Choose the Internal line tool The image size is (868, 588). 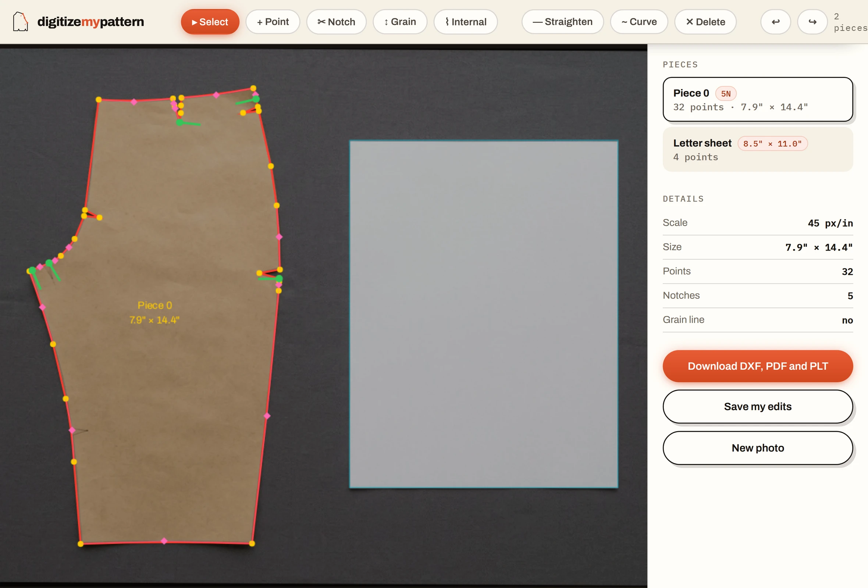pos(465,22)
